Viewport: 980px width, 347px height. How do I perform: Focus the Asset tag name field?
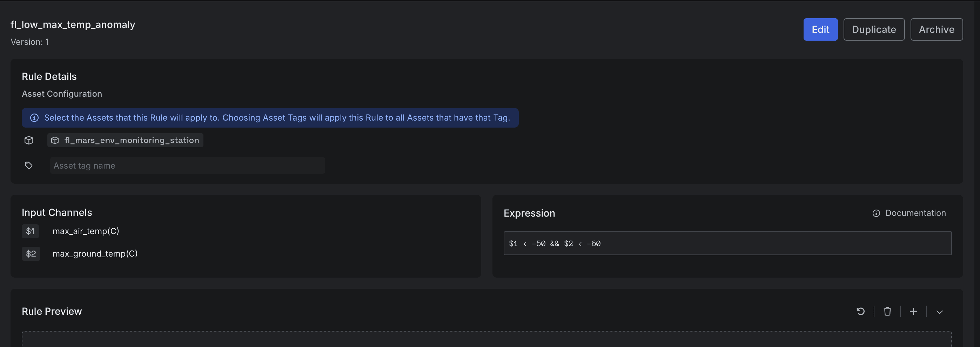[x=188, y=165]
